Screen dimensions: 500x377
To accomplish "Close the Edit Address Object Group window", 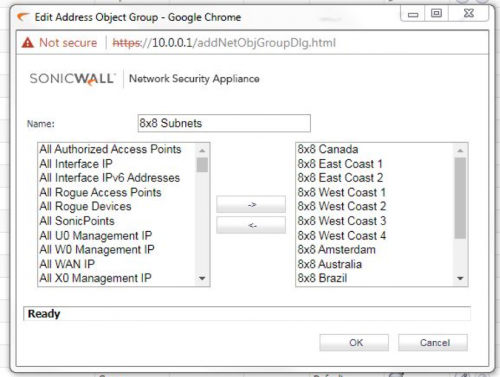I will coord(469,14).
